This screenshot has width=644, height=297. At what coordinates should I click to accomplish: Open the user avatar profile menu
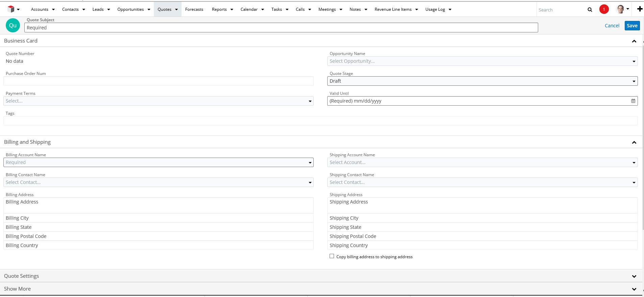(621, 9)
